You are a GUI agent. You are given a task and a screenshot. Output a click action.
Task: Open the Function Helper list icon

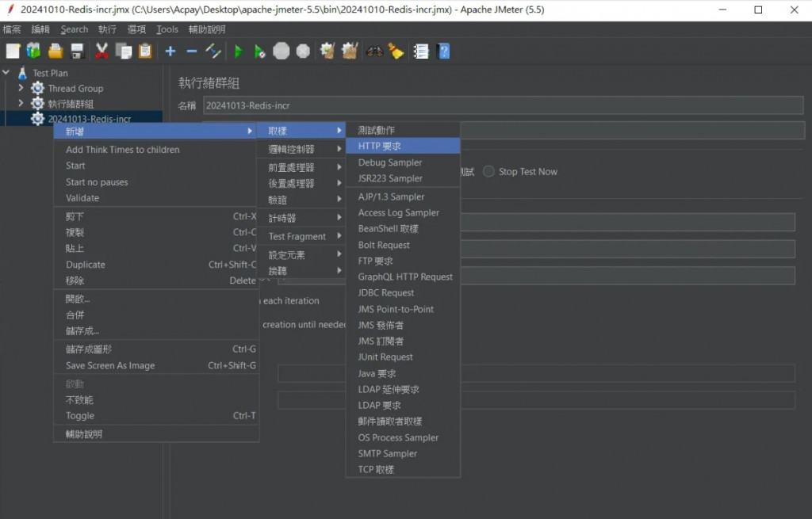[x=421, y=52]
